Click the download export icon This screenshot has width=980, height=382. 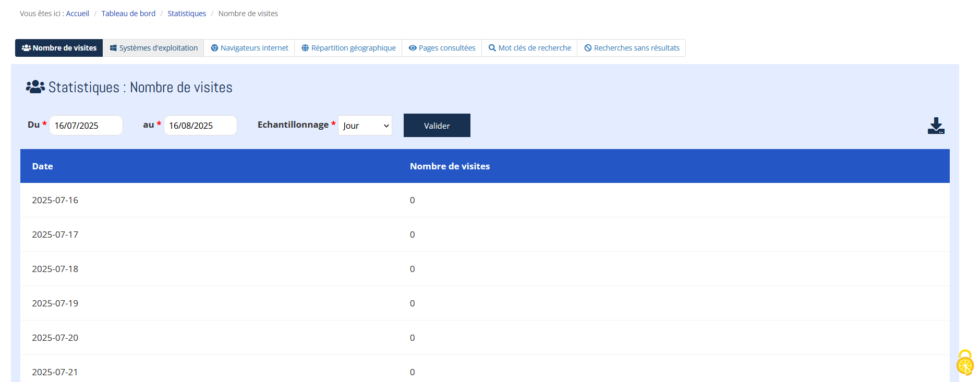pos(936,126)
